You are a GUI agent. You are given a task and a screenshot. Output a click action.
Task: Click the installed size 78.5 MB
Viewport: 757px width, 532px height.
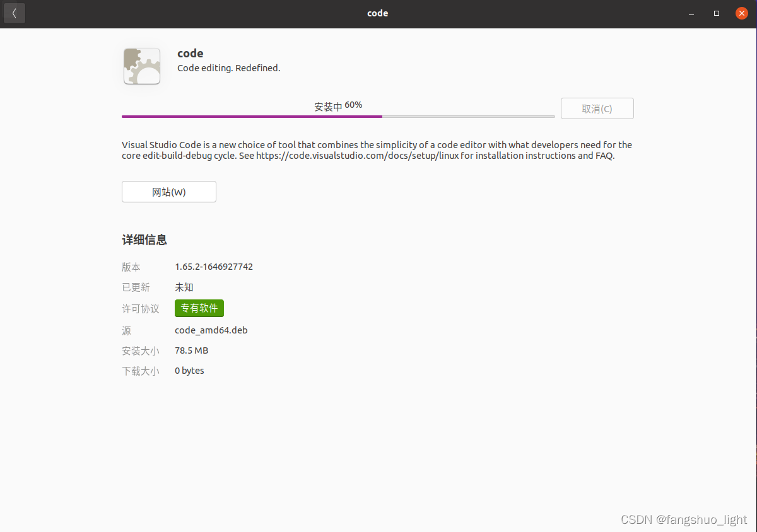click(191, 350)
